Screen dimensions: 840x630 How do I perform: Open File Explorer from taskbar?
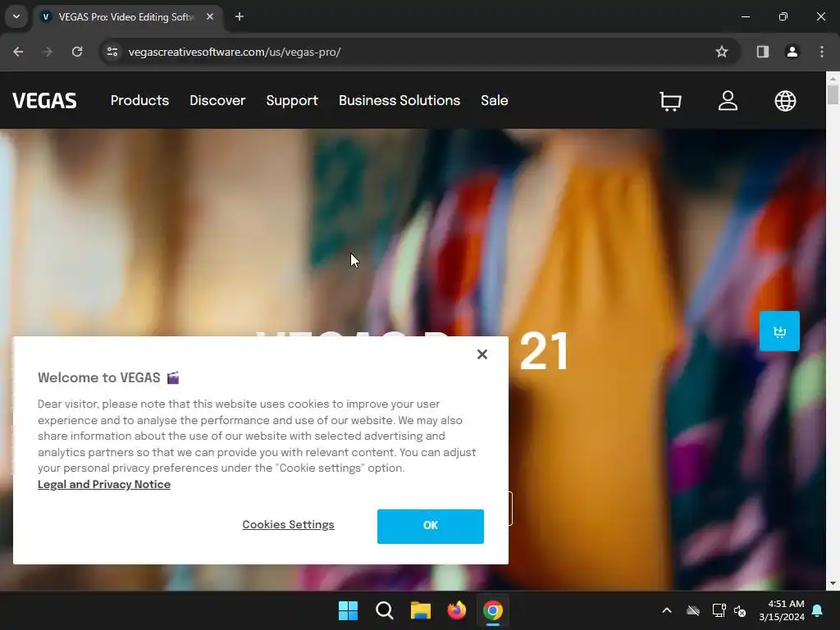click(421, 610)
